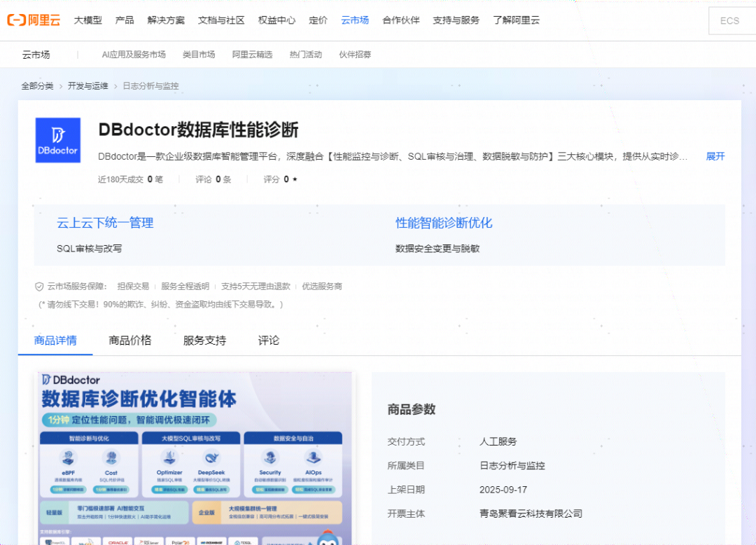This screenshot has height=545, width=756.
Task: Click the blue DBdoctor product logo
Action: click(58, 140)
